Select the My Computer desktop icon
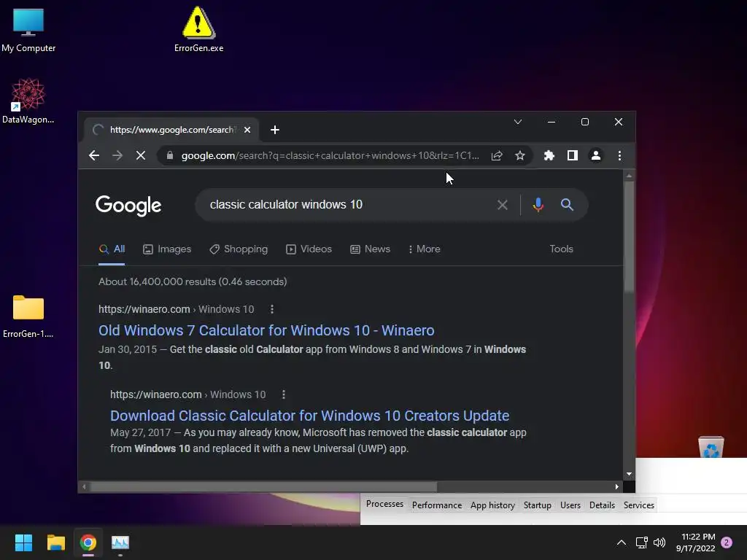Viewport: 747px width, 560px height. (x=28, y=29)
